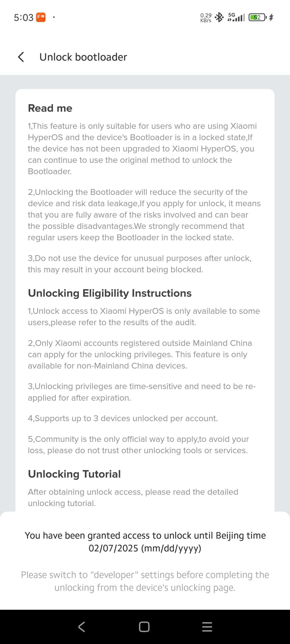Image resolution: width=290 pixels, height=644 pixels.
Task: Tap the Unlock bootloader page title
Action: pos(83,57)
